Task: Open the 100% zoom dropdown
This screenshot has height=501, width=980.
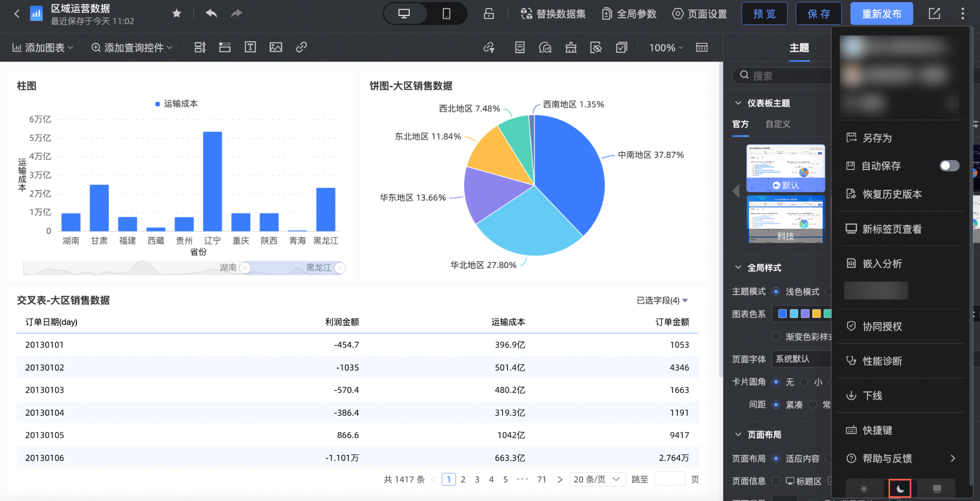Action: point(666,48)
